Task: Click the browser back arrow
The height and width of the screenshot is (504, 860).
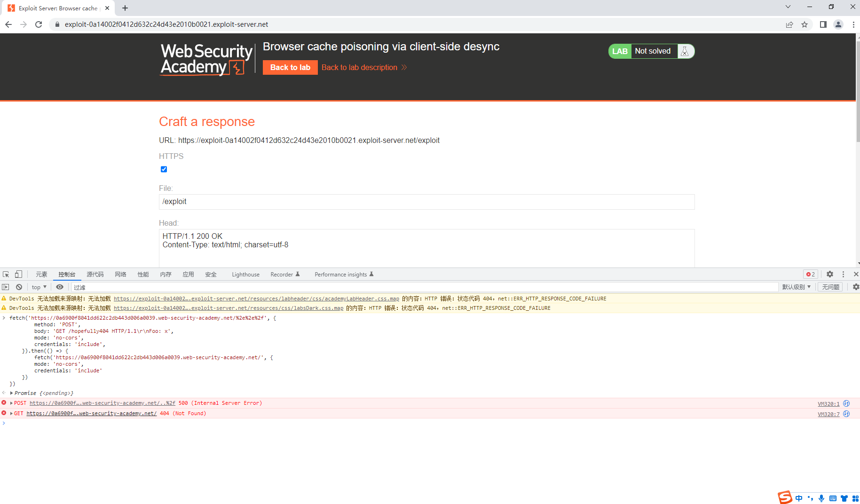Action: pyautogui.click(x=8, y=24)
